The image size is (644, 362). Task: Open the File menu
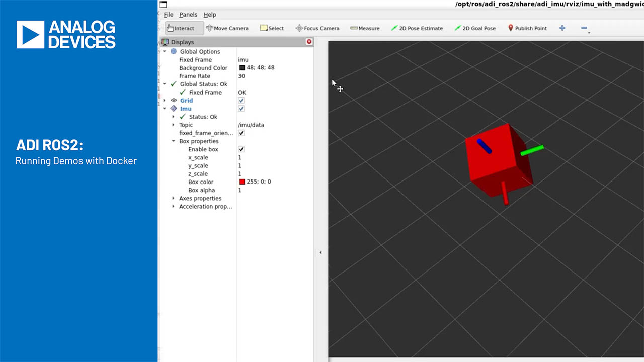[169, 15]
